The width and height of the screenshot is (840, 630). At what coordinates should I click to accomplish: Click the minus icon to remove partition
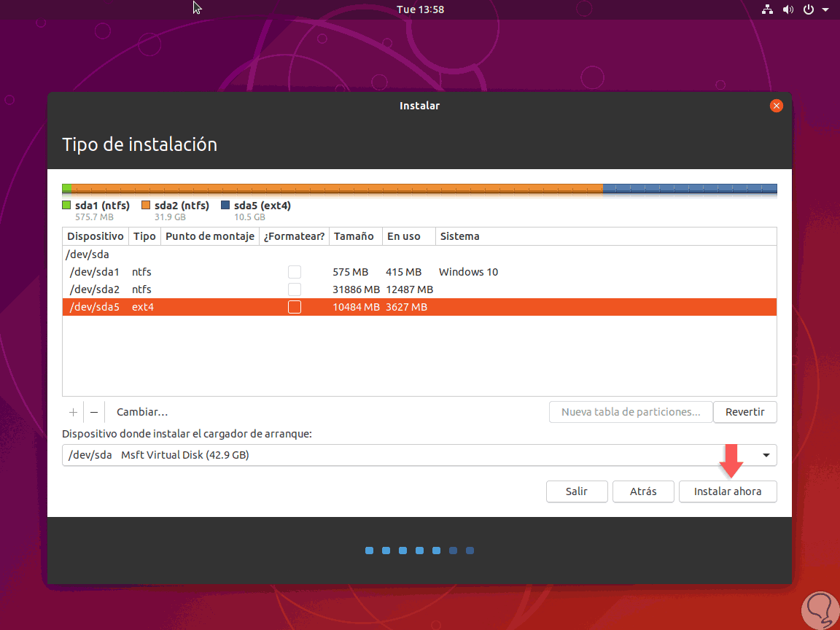[94, 412]
